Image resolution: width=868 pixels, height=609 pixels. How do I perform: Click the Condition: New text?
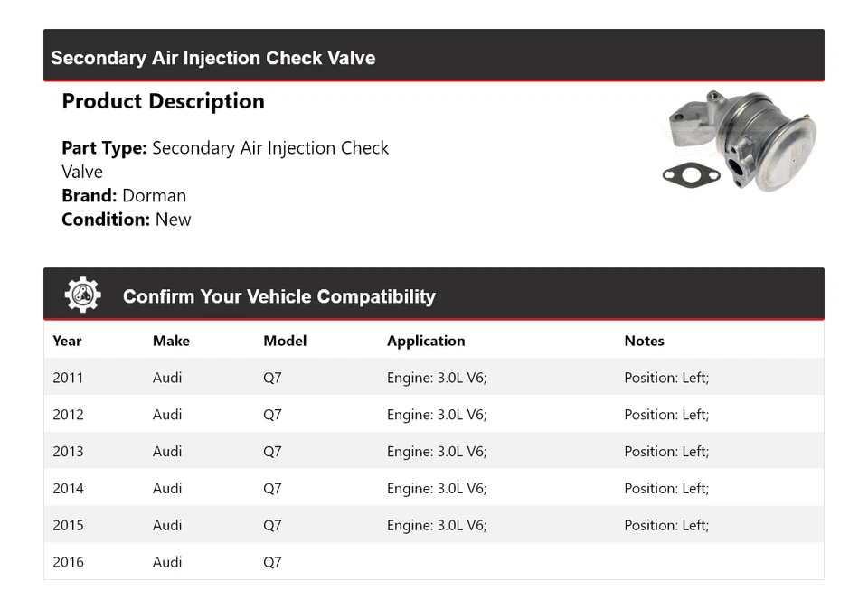[127, 219]
